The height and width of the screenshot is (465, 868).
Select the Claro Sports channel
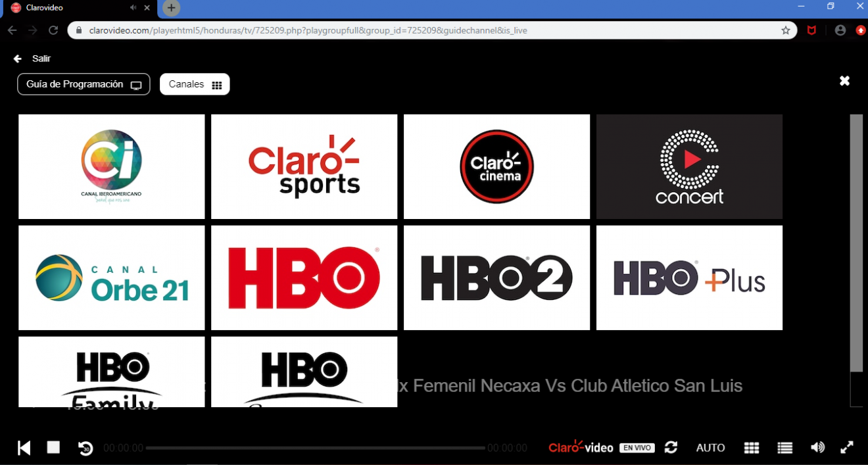tap(304, 166)
